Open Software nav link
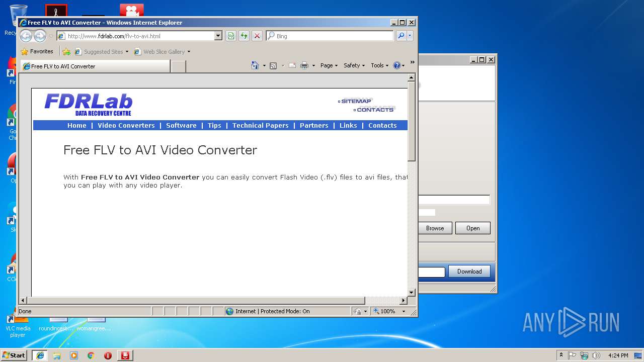The height and width of the screenshot is (362, 644). [181, 125]
